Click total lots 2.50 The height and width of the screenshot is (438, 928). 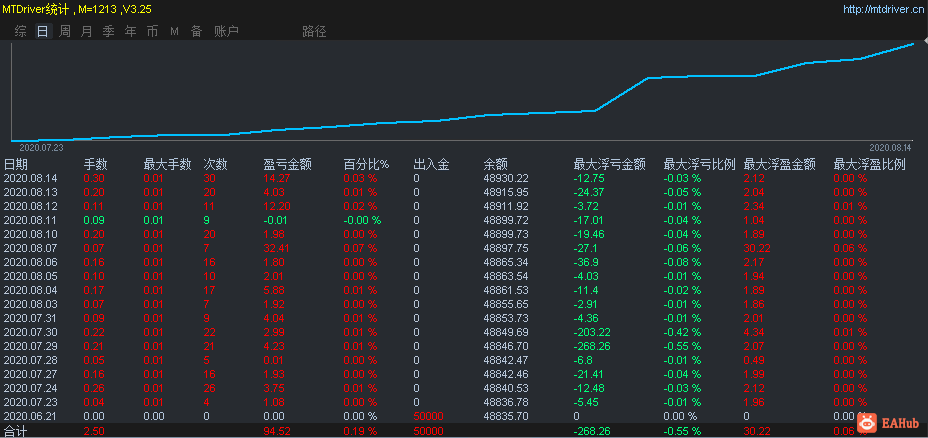(94, 431)
